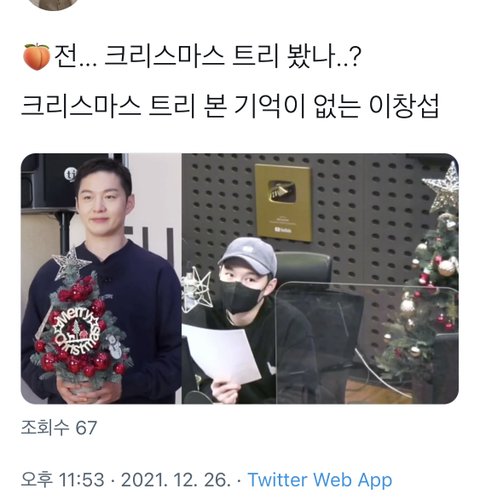Click the silver star atop small tree

coord(71,263)
